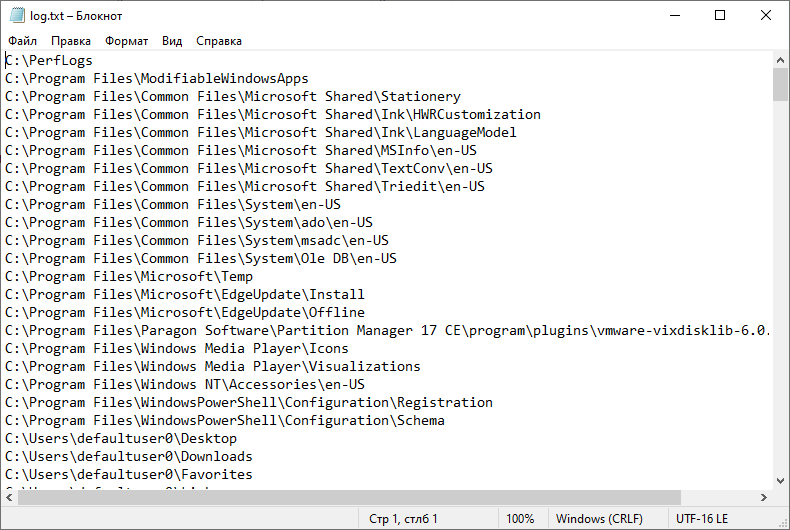Click the UTF-16 LE encoding status entry
This screenshot has height=530, width=790.
coord(702,518)
